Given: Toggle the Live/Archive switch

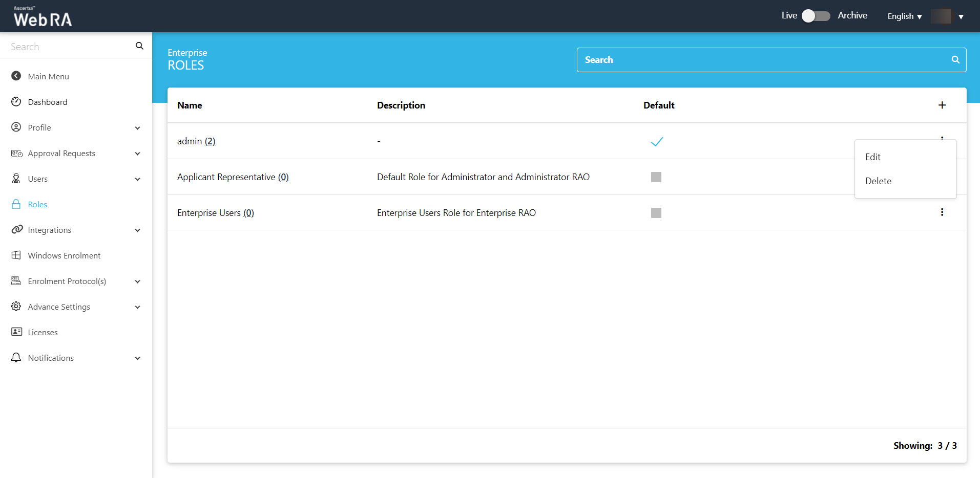Looking at the screenshot, I should click(816, 16).
